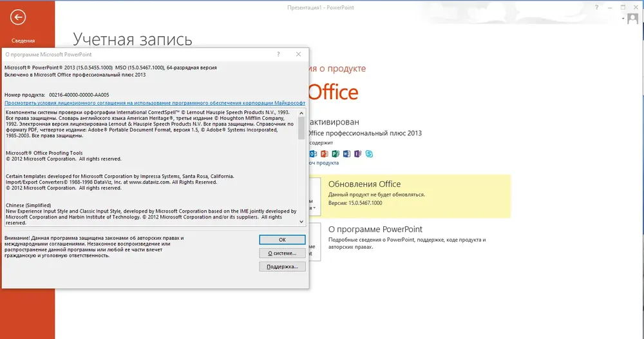Select the Версия: 15.0.5467.1000 text
The height and width of the screenshot is (339, 644).
pos(355,203)
